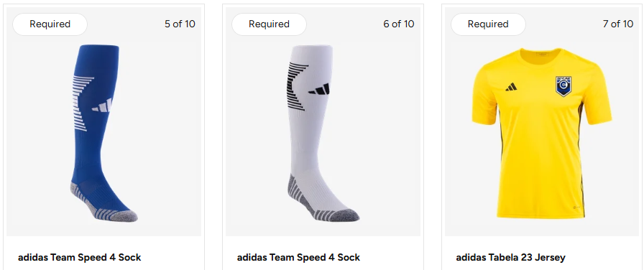Select the Required badge on the blue sock card
The width and height of the screenshot is (644, 270).
[x=50, y=24]
